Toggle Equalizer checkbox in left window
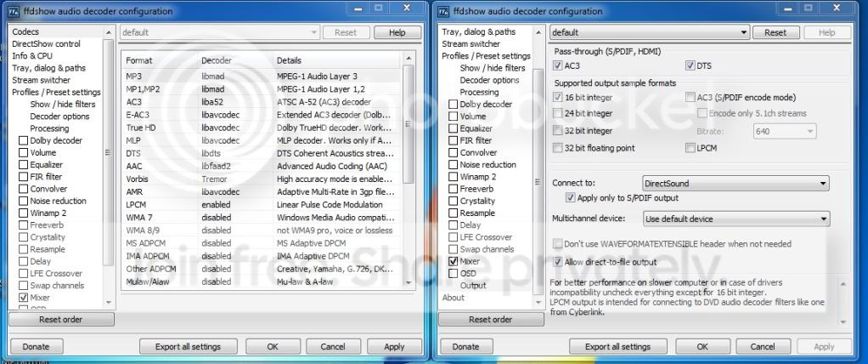 [x=23, y=164]
